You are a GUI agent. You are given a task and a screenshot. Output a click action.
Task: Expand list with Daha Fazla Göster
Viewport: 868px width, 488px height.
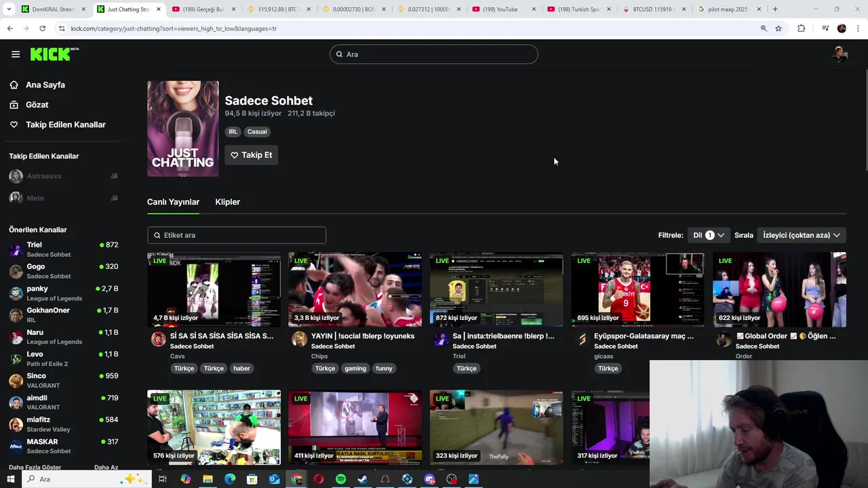click(35, 467)
